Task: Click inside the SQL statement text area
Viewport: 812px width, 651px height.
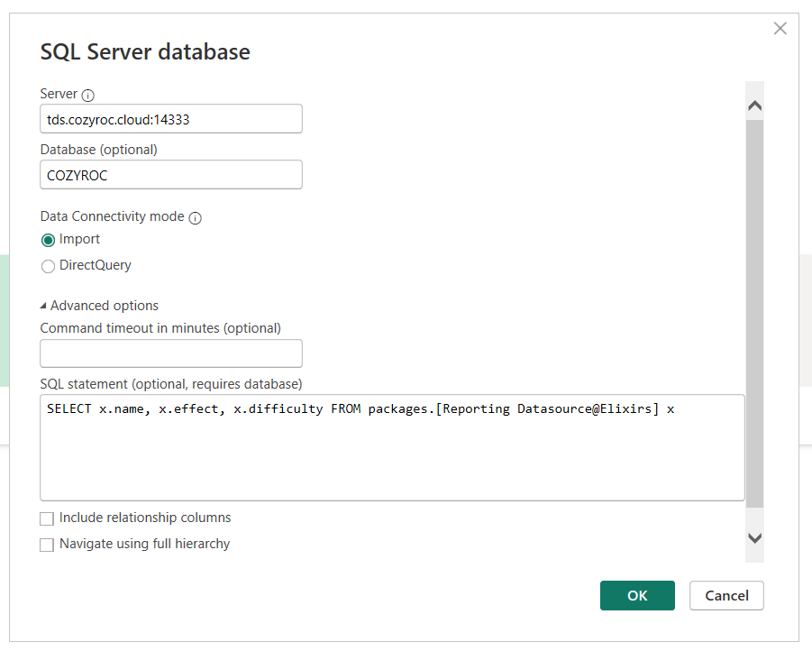Action: tap(391, 446)
